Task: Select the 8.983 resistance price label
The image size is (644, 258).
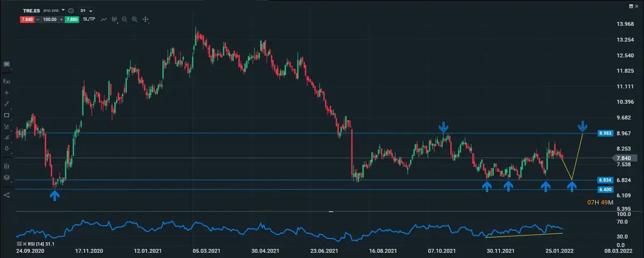Action: (x=604, y=133)
